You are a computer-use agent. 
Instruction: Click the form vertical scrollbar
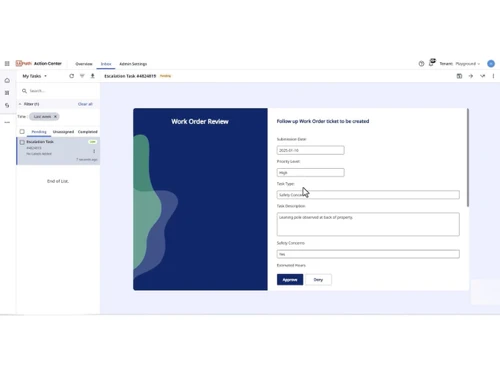[x=468, y=157]
